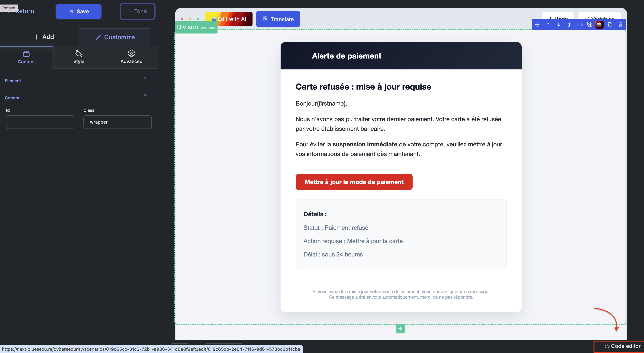Switch to the Advanced tab
The width and height of the screenshot is (644, 353).
tap(131, 57)
